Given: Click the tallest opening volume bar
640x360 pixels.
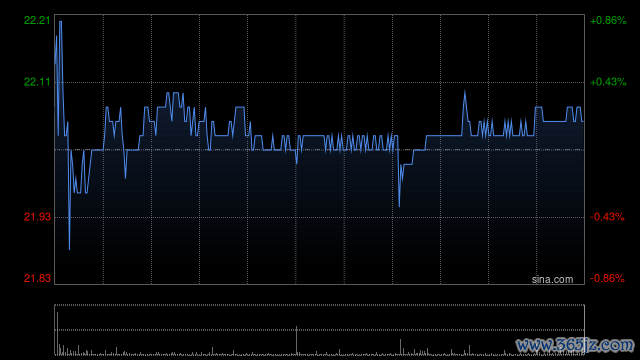Looking at the screenshot, I should click(x=58, y=333).
